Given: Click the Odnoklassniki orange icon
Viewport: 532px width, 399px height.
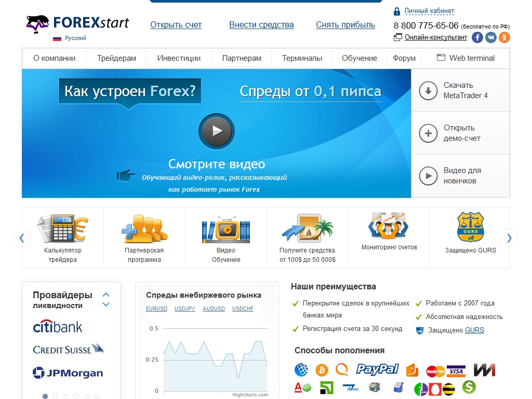Looking at the screenshot, I should [x=504, y=37].
